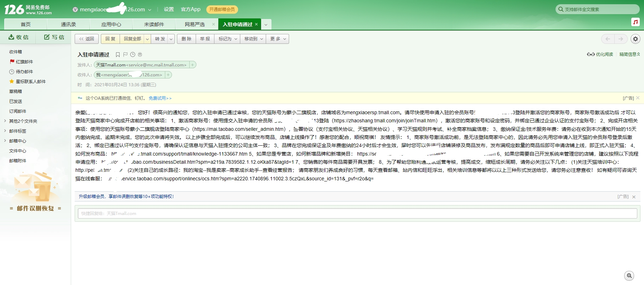Click the 回复全部 reply all button
The image size is (644, 285).
[132, 39]
